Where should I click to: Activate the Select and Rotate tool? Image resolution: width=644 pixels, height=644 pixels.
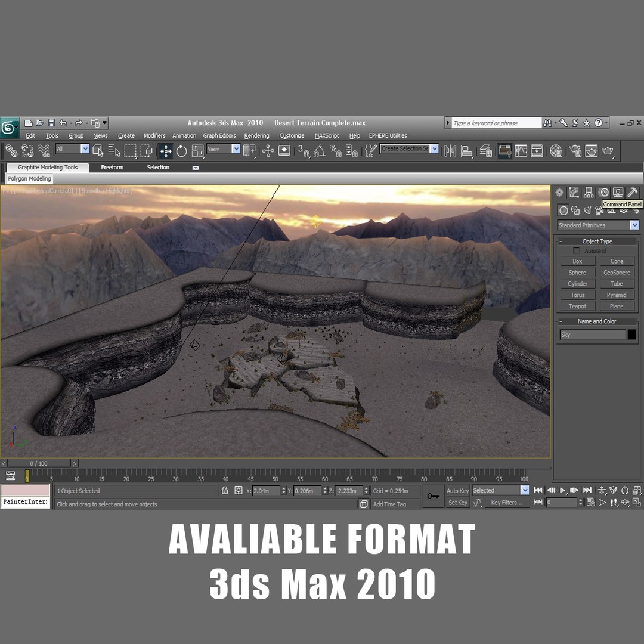181,151
